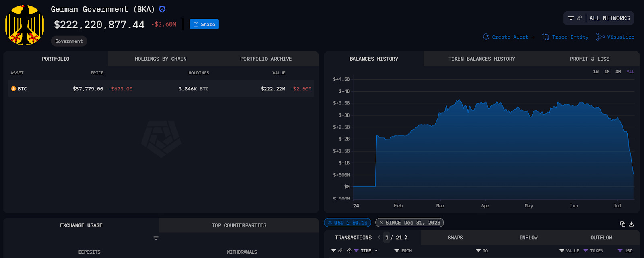Click the $57,779.00 price value
Viewport: 644px width, 258px height.
click(88, 89)
